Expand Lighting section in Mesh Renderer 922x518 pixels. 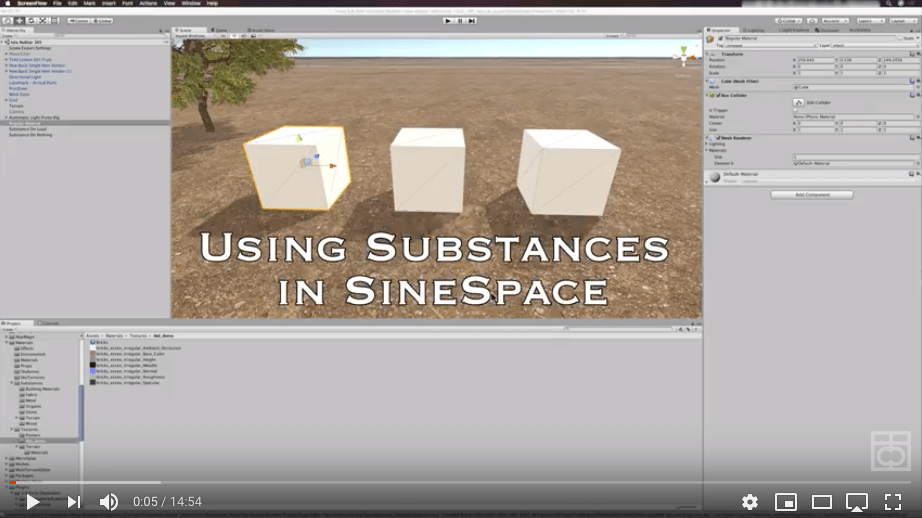tap(707, 144)
